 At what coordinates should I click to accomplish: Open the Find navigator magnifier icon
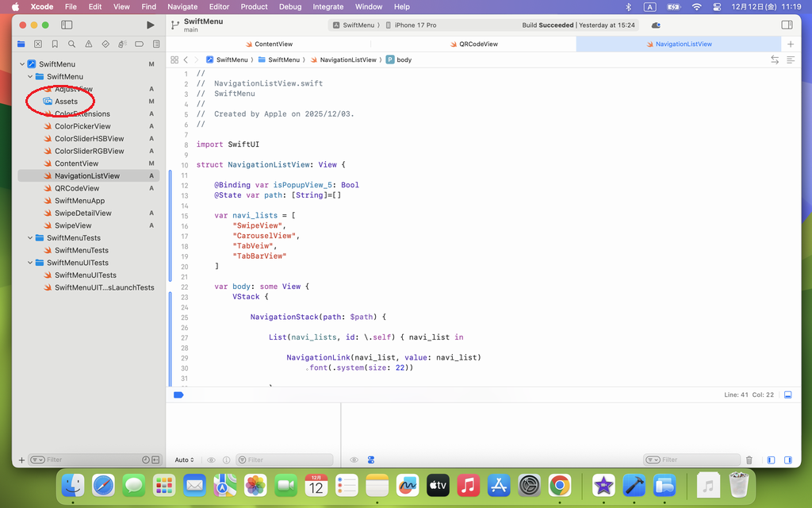tap(71, 44)
